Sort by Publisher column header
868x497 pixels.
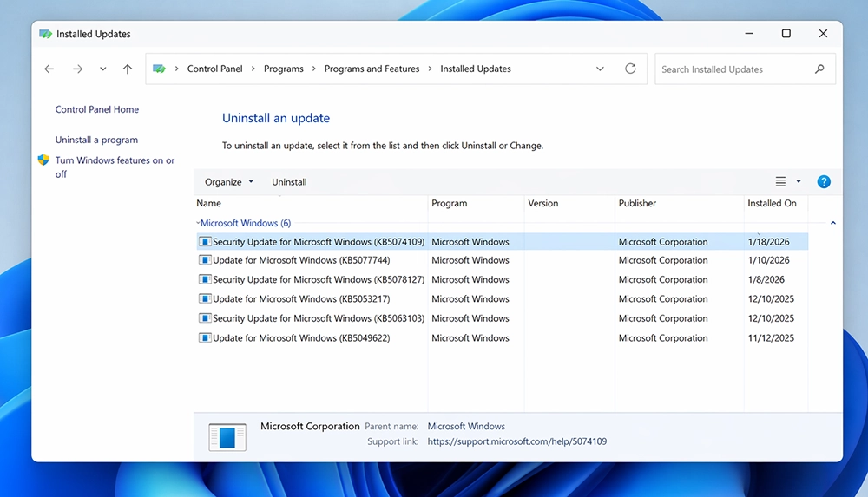680,203
